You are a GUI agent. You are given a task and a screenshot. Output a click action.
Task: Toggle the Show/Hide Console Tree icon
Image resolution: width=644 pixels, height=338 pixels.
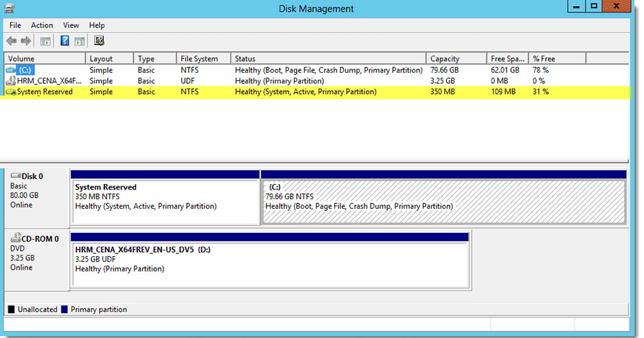click(45, 41)
